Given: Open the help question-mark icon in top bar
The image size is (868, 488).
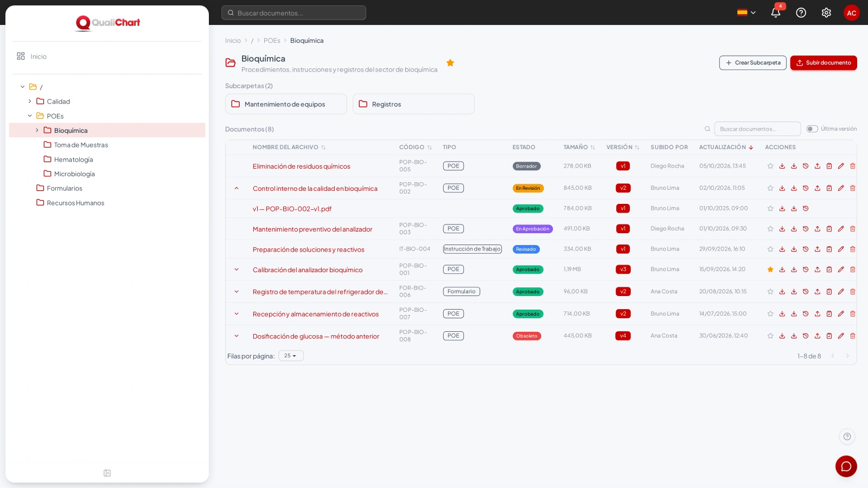Looking at the screenshot, I should coord(801,12).
